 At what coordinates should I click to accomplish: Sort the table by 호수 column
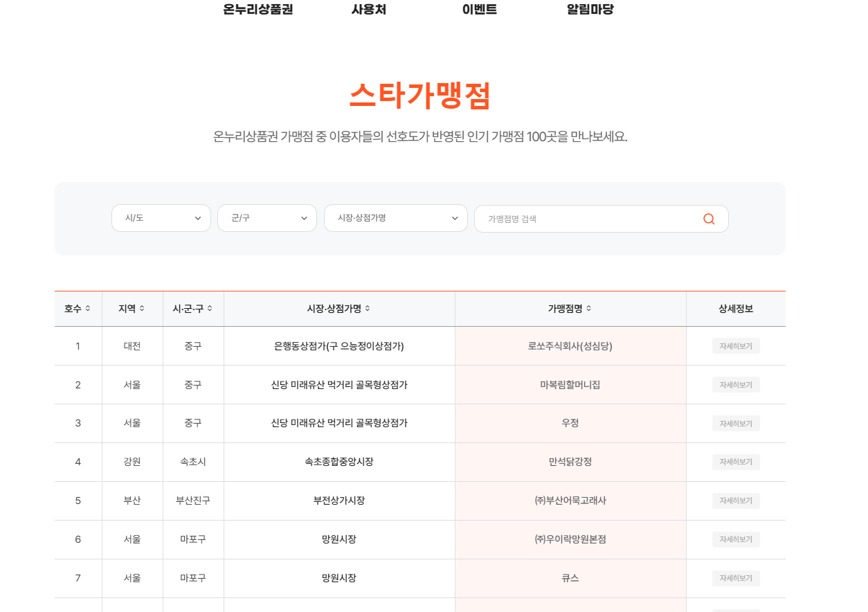(78, 309)
